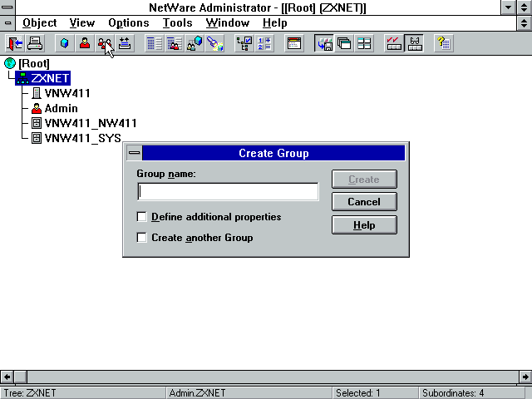Click the horizontal scrollbar right arrow

click(525, 377)
